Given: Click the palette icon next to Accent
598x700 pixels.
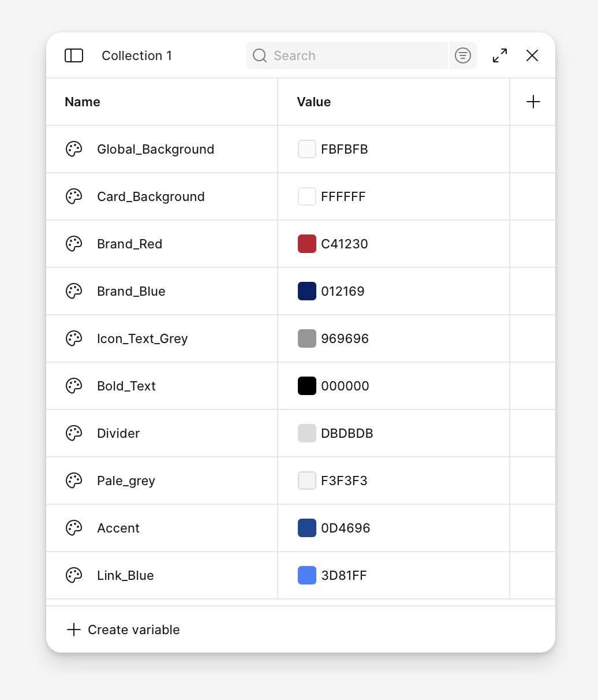Looking at the screenshot, I should tap(74, 528).
